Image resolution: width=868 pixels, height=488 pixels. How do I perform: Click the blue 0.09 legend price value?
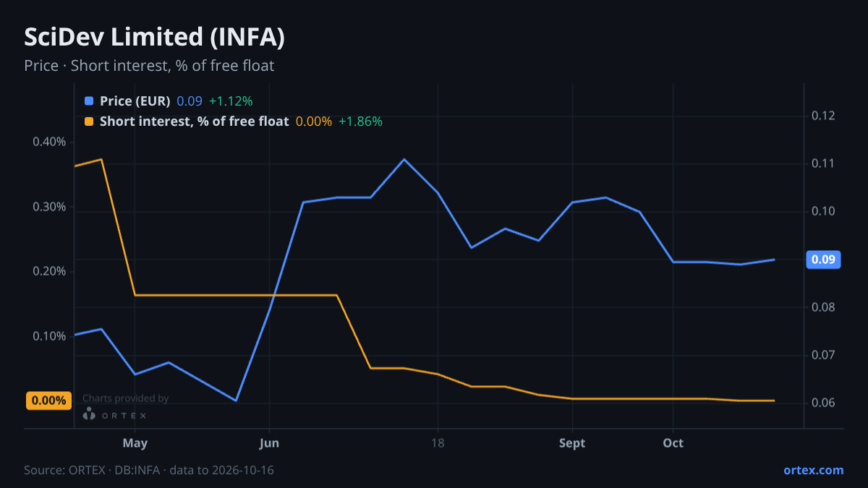tap(190, 101)
